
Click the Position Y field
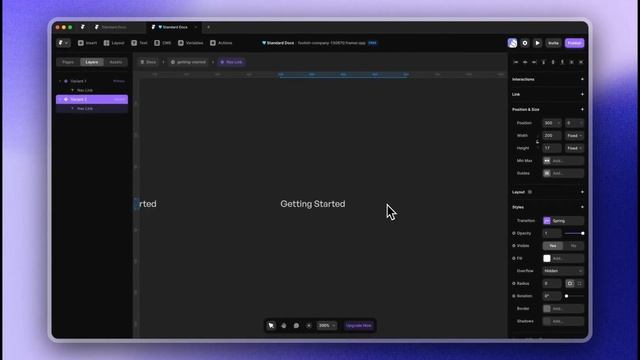[x=574, y=123]
